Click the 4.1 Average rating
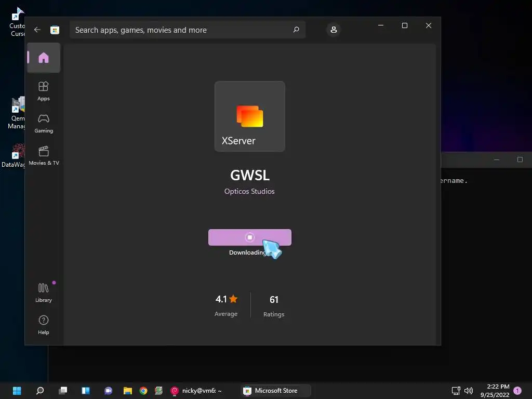 tap(226, 305)
